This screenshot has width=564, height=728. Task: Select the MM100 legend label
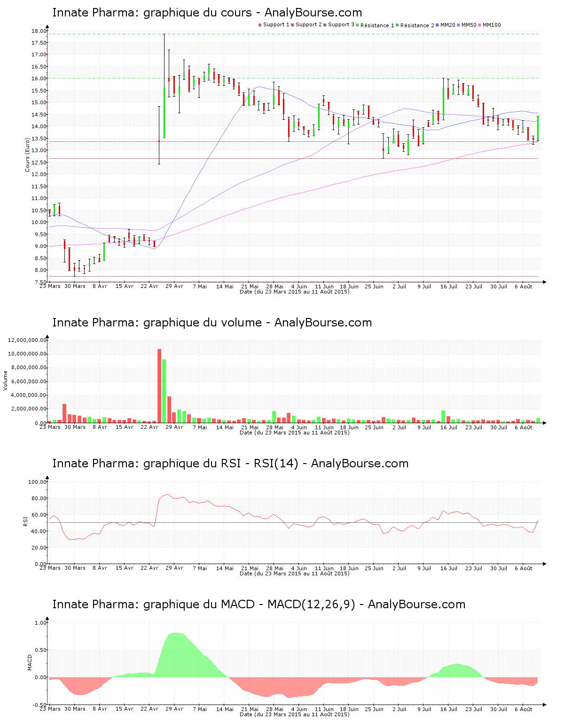point(492,25)
